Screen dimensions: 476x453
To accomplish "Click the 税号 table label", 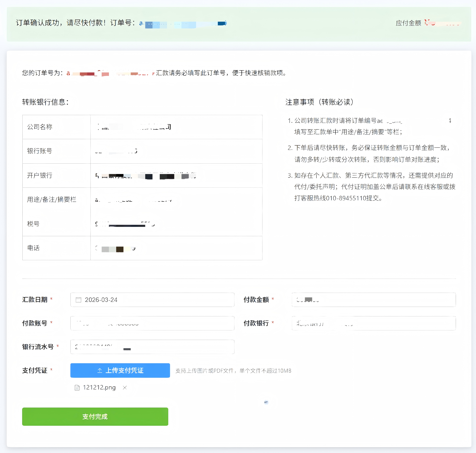I will (x=33, y=224).
